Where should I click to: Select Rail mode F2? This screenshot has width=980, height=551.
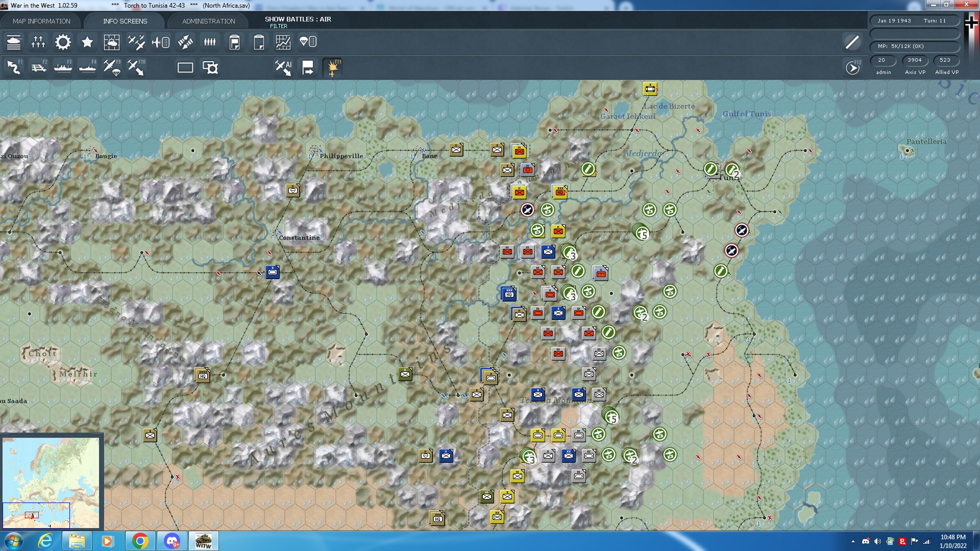coord(39,67)
